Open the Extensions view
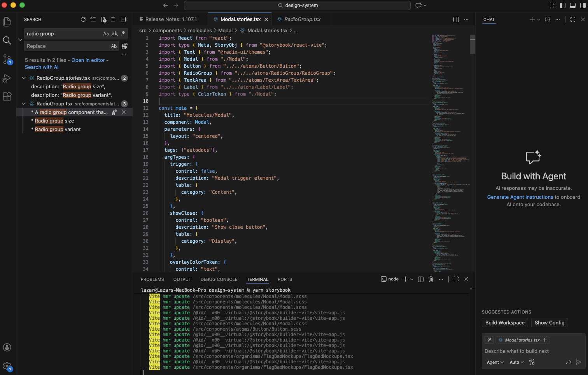 click(x=7, y=96)
